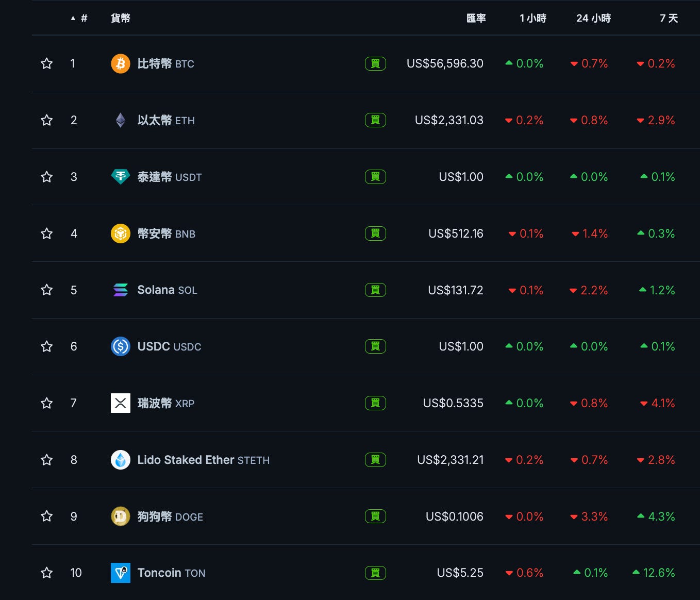Open the Lido Staked Ether STETH page
The image size is (700, 600).
[x=204, y=460]
